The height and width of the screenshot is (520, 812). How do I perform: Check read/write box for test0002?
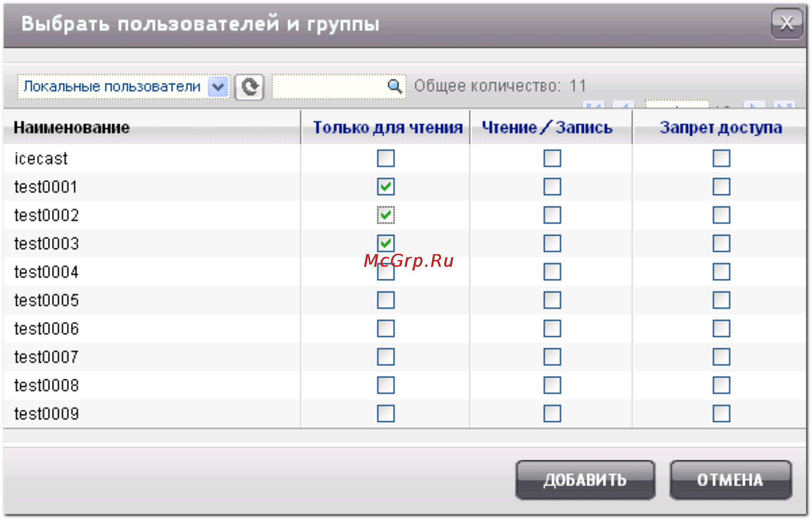coord(552,215)
